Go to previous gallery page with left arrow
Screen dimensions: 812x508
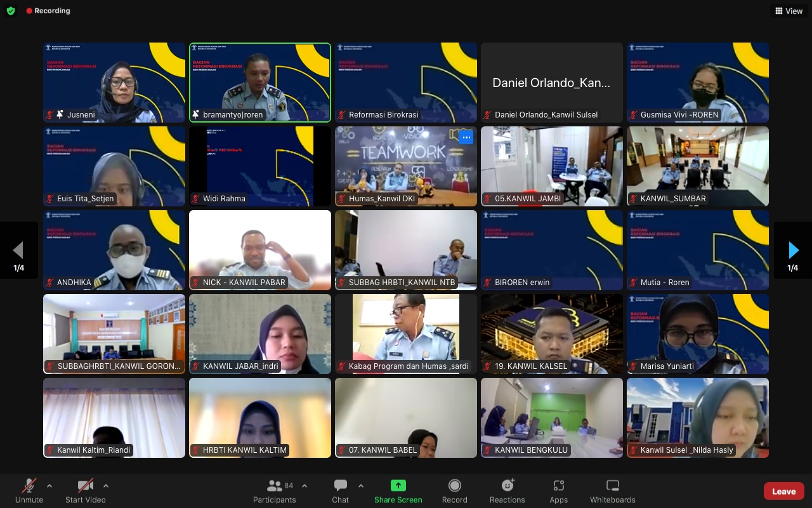point(18,250)
